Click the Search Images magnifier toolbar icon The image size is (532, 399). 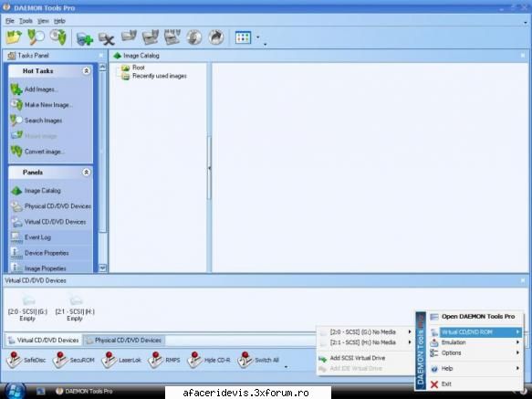tap(36, 37)
